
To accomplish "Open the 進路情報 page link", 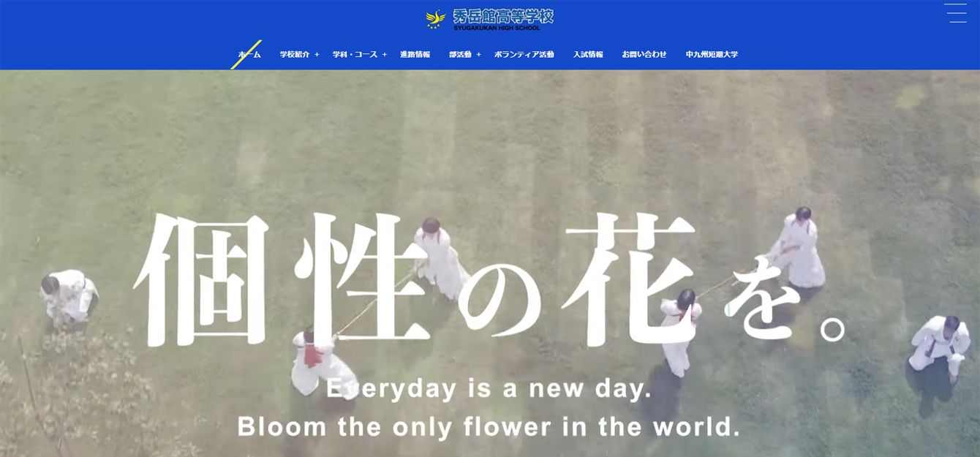I will click(x=415, y=55).
